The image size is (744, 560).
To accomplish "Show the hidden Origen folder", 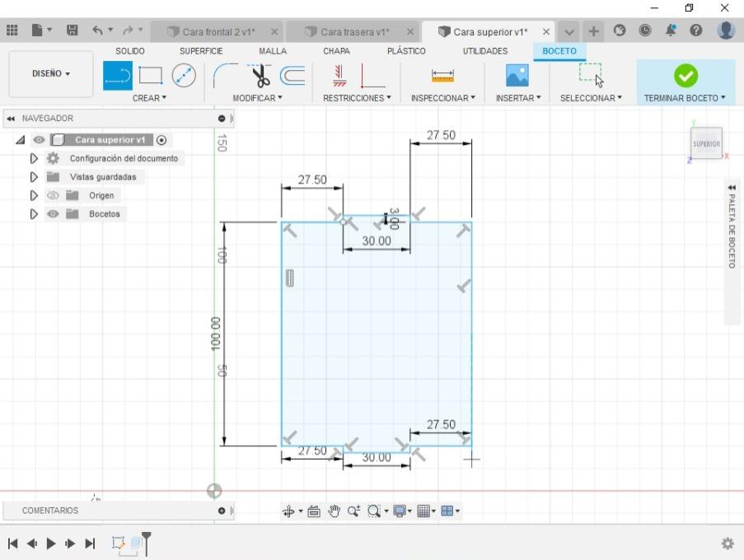I will coord(53,195).
